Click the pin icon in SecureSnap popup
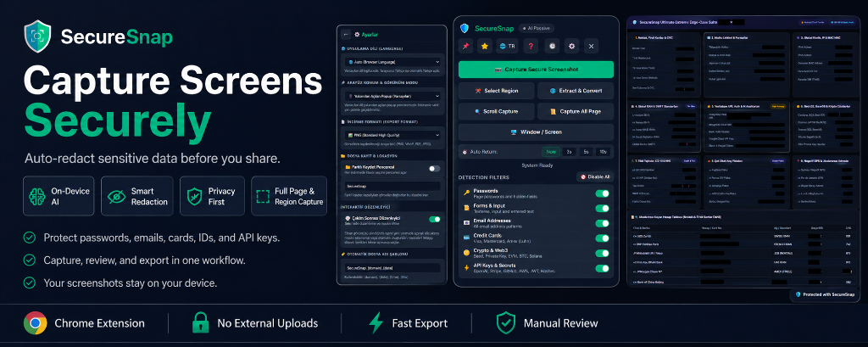The height and width of the screenshot is (347, 868). point(465,47)
